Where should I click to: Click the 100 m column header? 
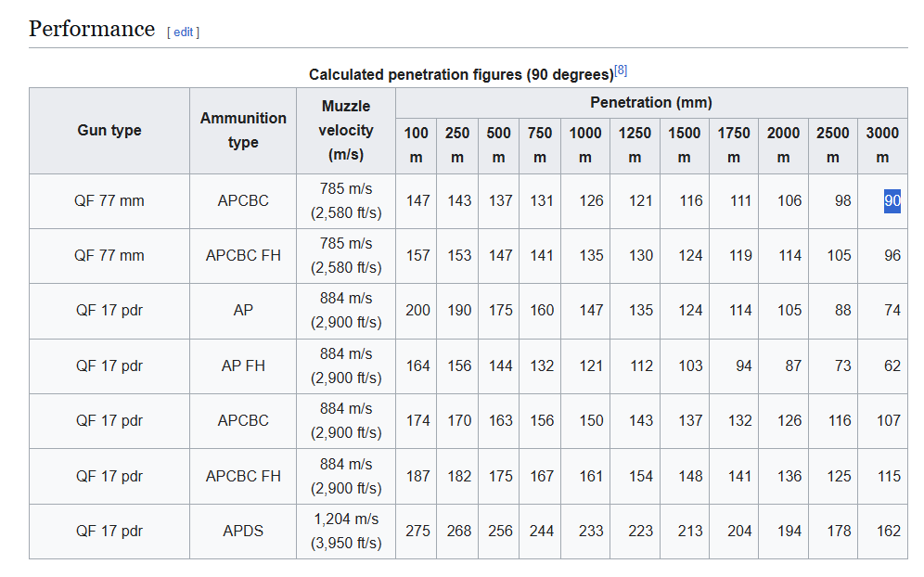click(x=417, y=145)
